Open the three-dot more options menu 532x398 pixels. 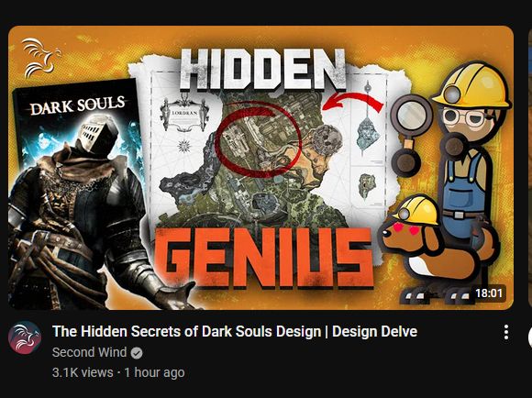(x=506, y=332)
